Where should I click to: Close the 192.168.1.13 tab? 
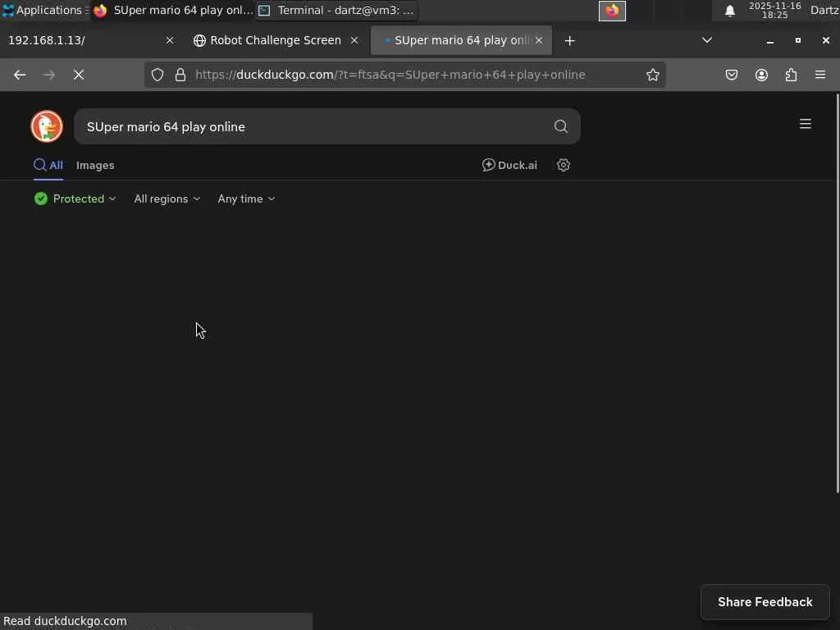pos(169,41)
